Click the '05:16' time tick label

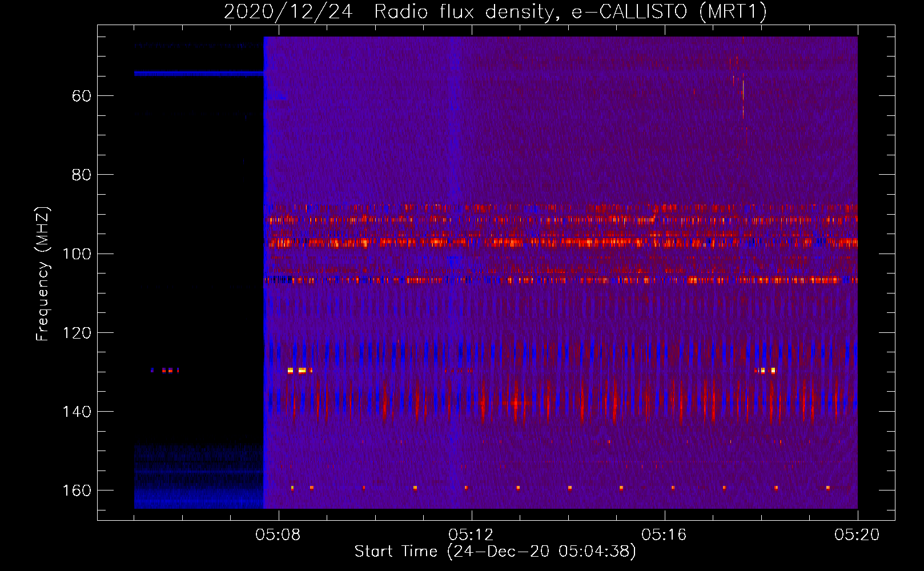pos(664,535)
